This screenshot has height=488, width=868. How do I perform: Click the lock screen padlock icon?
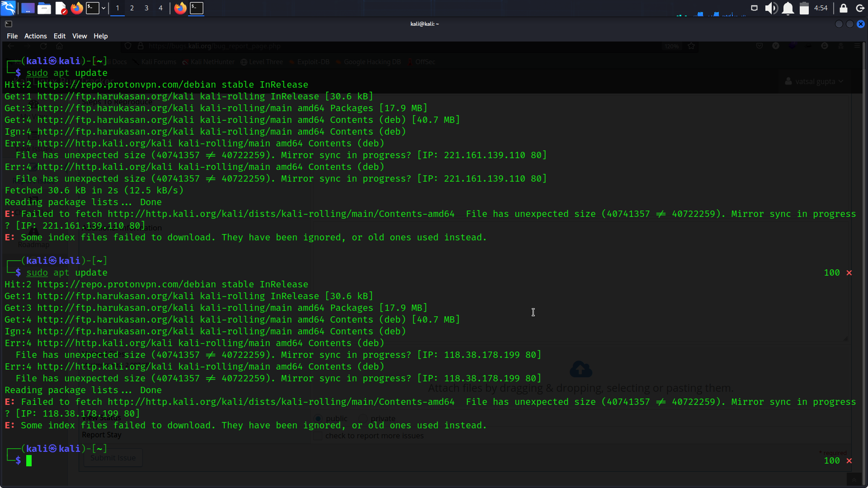click(x=844, y=8)
